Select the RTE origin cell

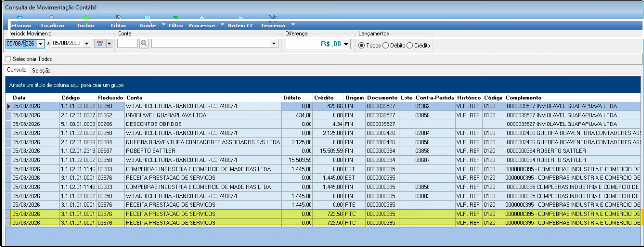coord(355,205)
